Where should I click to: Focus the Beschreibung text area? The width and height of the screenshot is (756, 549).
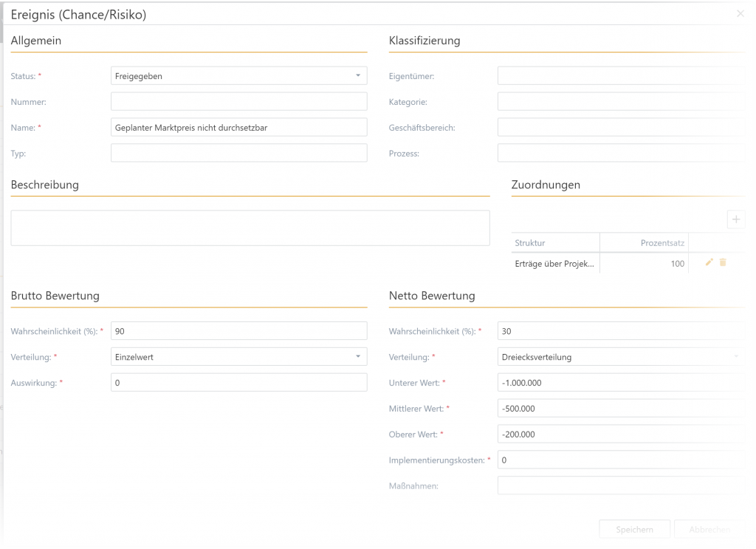click(x=250, y=228)
